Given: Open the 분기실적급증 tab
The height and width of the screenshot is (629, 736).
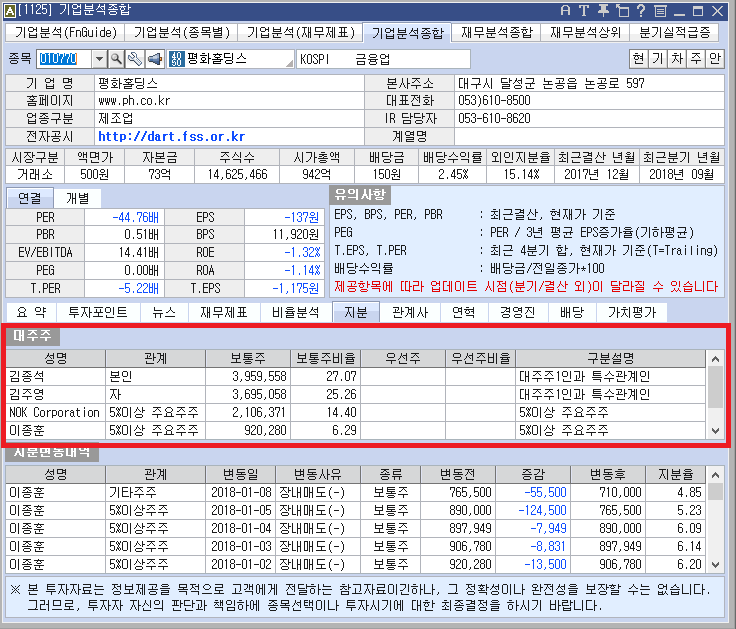Looking at the screenshot, I should (x=675, y=32).
